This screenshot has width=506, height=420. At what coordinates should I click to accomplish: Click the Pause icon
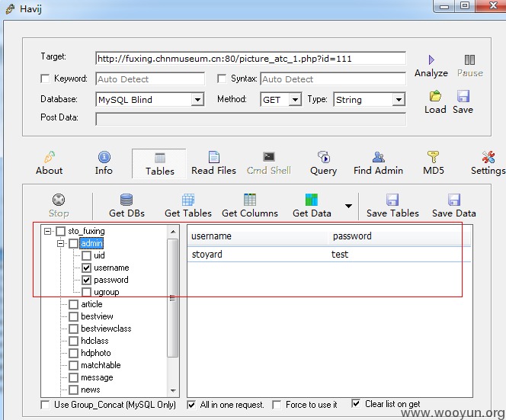click(469, 59)
